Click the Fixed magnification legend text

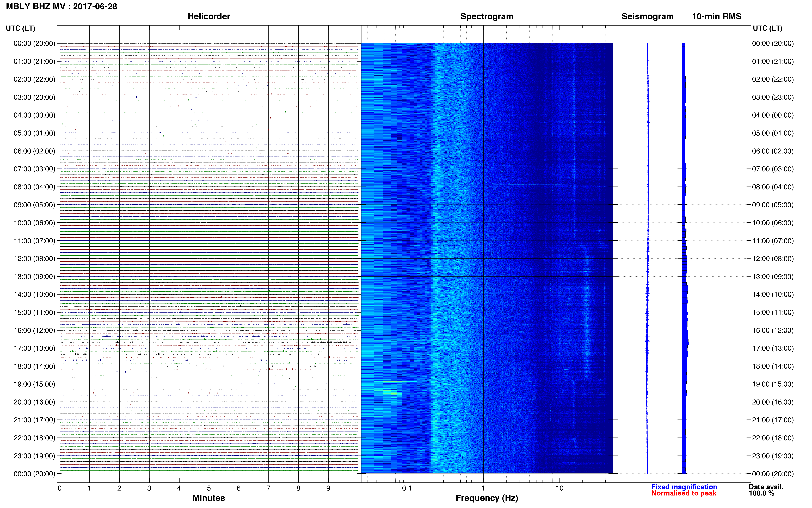point(684,487)
